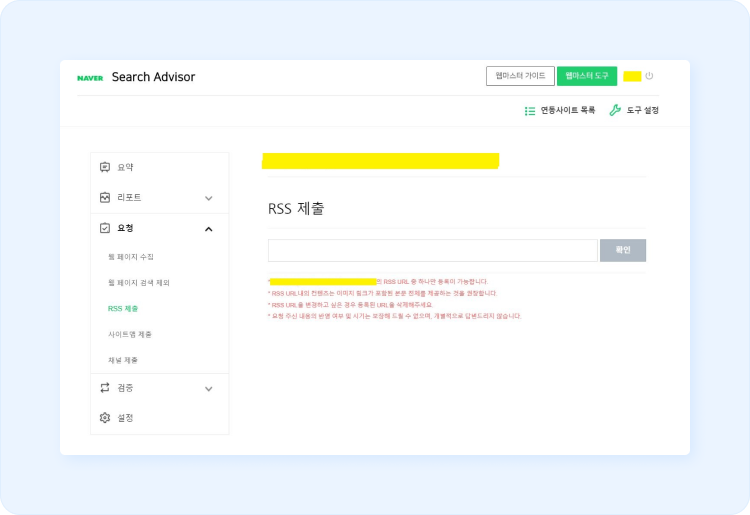Click the green 웹마스터 도구 button
The image size is (750, 515).
tap(587, 76)
